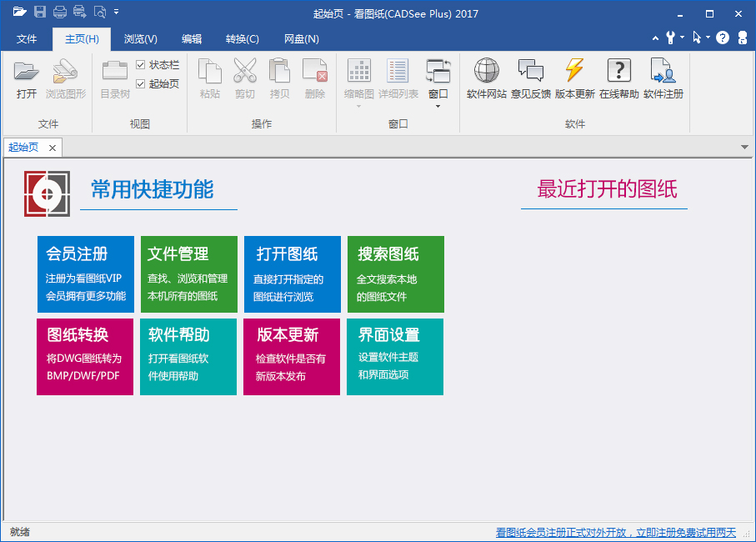Switch to the 浏览(V) ribbon tab
This screenshot has height=542, width=756.
coord(141,39)
